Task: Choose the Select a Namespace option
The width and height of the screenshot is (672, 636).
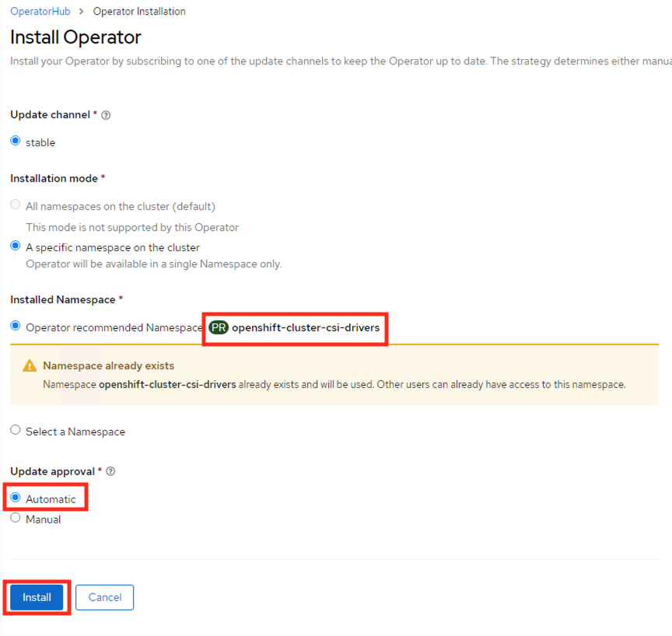Action: click(16, 430)
